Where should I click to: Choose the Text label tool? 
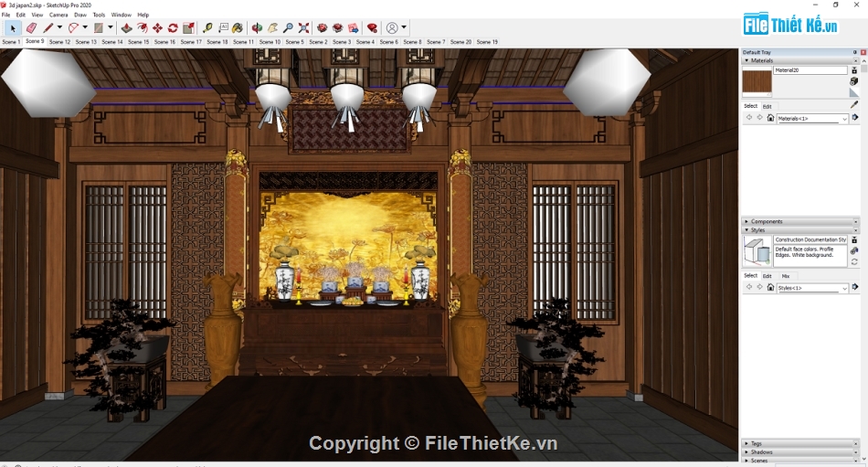[223, 27]
